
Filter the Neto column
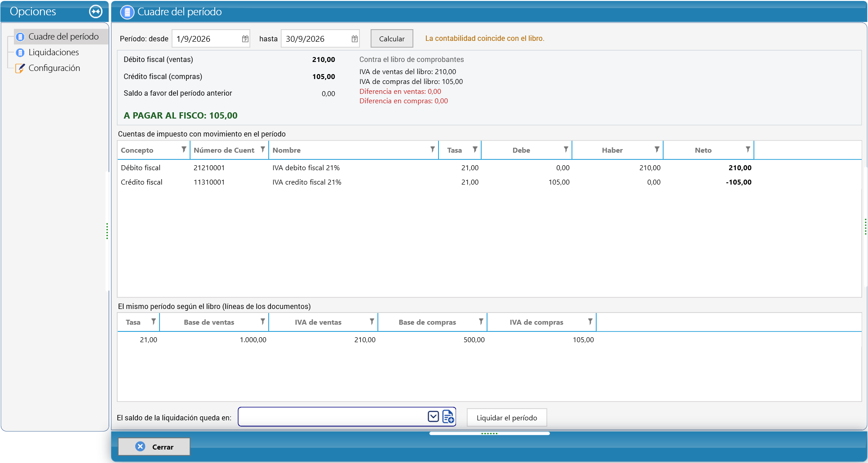click(x=748, y=150)
